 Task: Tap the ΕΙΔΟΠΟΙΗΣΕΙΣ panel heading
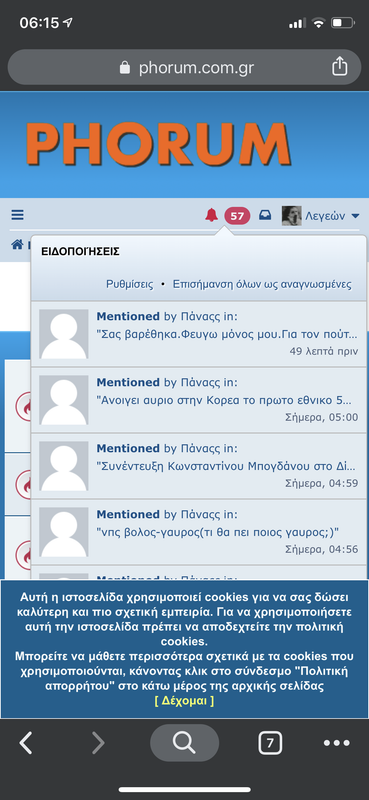click(x=81, y=252)
